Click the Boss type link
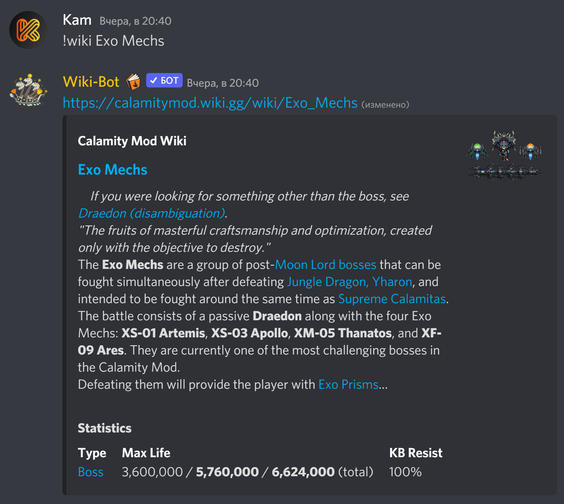The height and width of the screenshot is (504, 564). tap(91, 472)
